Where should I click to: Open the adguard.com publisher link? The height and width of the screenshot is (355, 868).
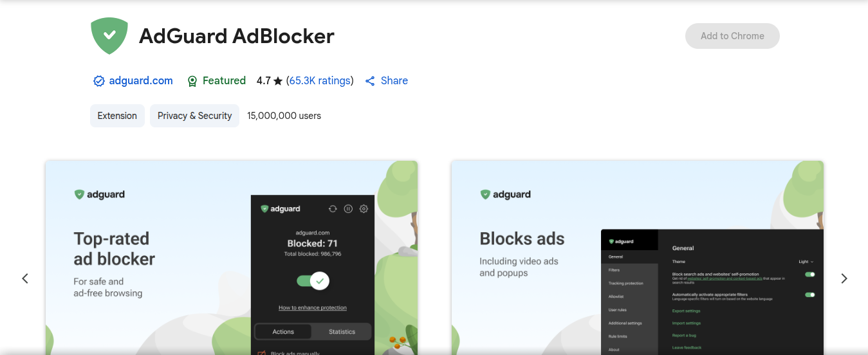(141, 80)
